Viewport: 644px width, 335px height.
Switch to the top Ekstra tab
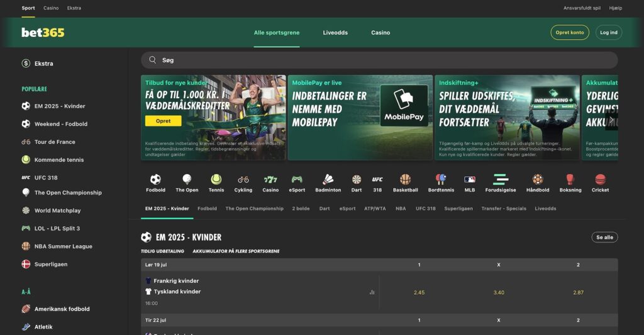point(74,8)
